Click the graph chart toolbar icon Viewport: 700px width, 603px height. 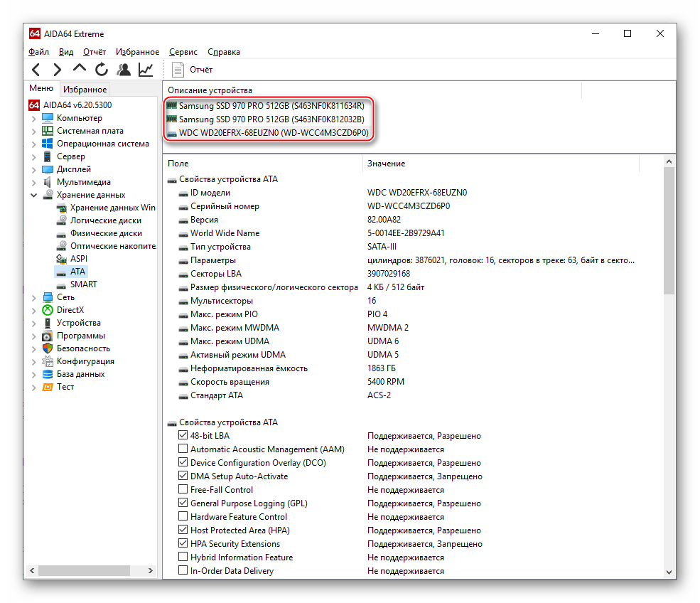(145, 70)
